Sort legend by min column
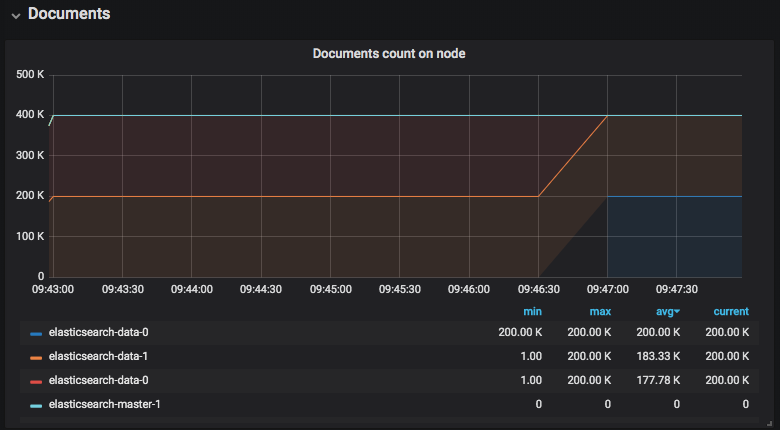 532,312
